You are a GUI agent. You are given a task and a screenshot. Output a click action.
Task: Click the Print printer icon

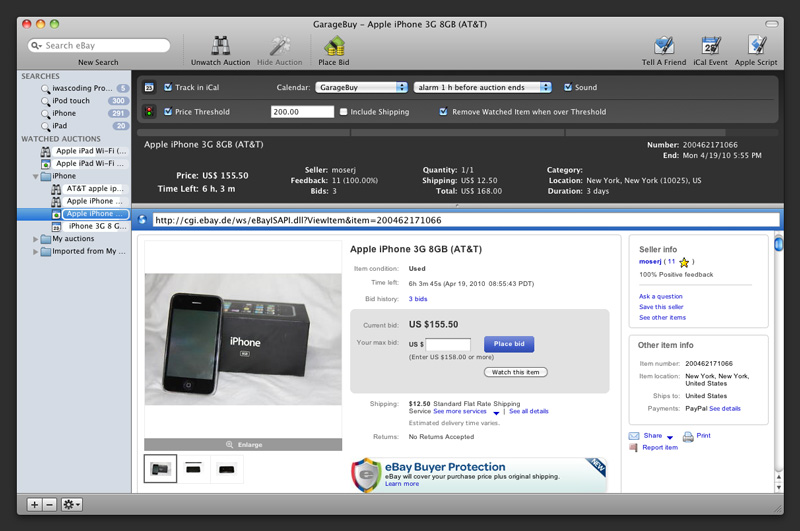(x=688, y=436)
